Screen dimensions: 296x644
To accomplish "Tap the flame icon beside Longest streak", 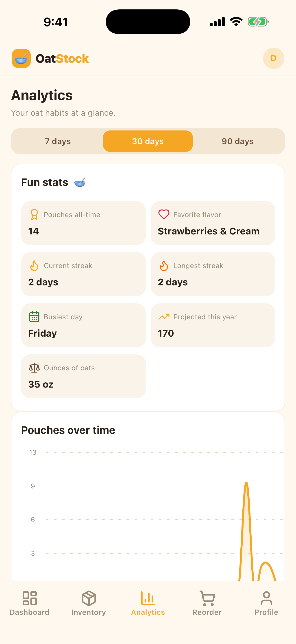I will 164,265.
